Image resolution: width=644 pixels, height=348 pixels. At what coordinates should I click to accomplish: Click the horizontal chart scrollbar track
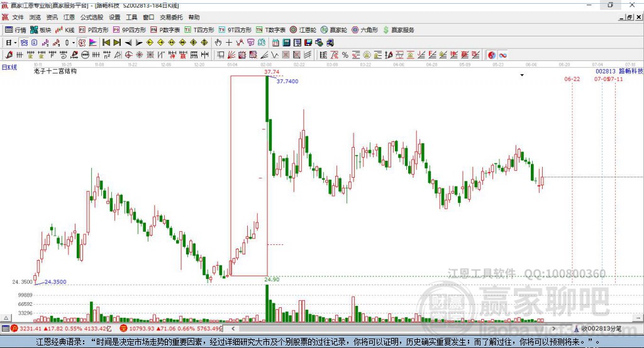394,329
